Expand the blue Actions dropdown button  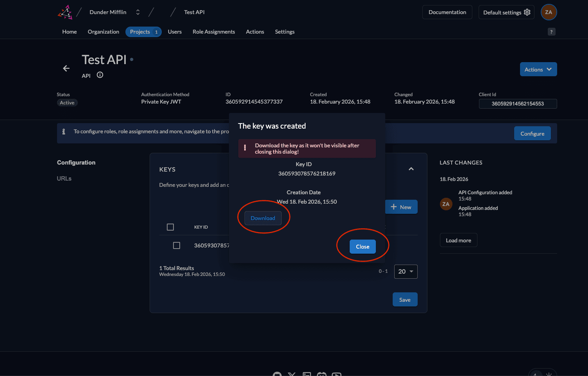(538, 70)
